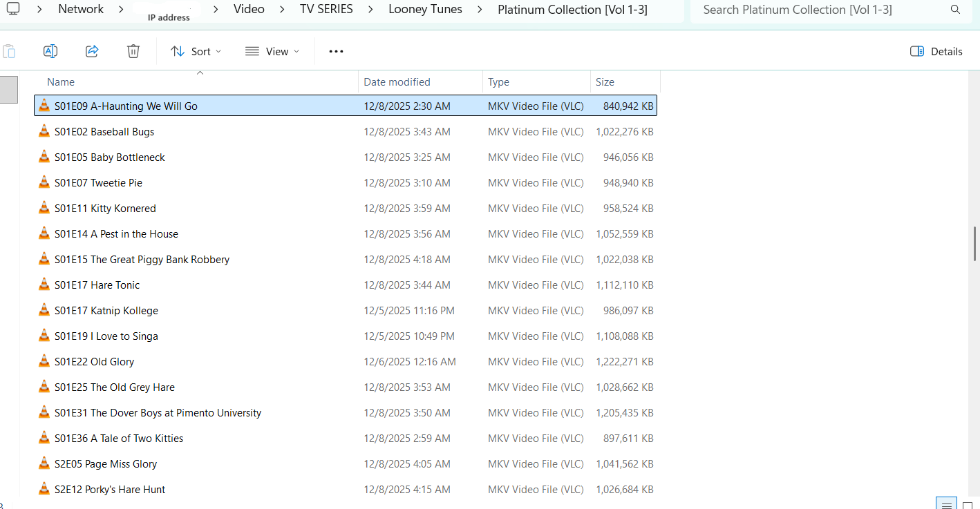This screenshot has height=509, width=980.
Task: Select S01E31 The Dover Boys at Pimento University
Action: [x=346, y=412]
